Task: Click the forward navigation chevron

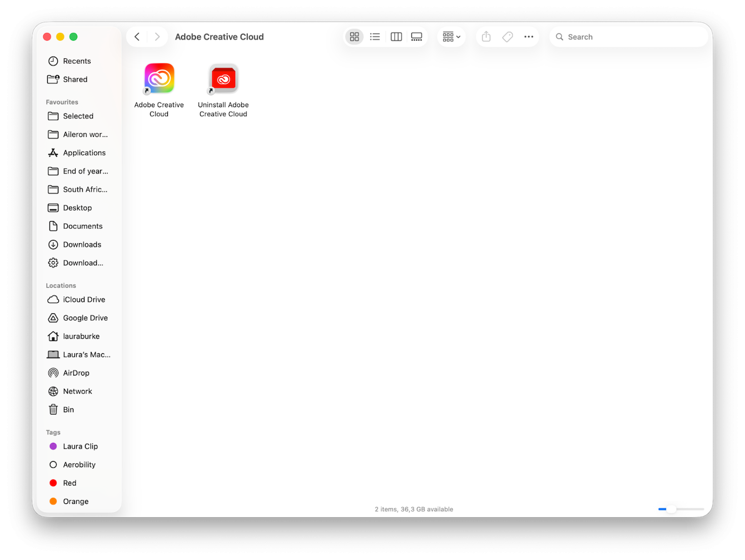Action: [x=157, y=36]
